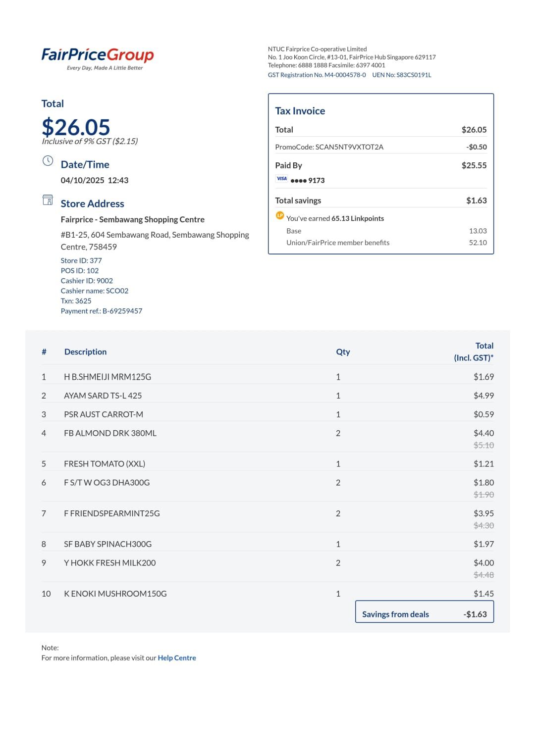Screen dimensions: 535x756
Task: Click the Payment ref.: B-69259457 line
Action: [102, 311]
